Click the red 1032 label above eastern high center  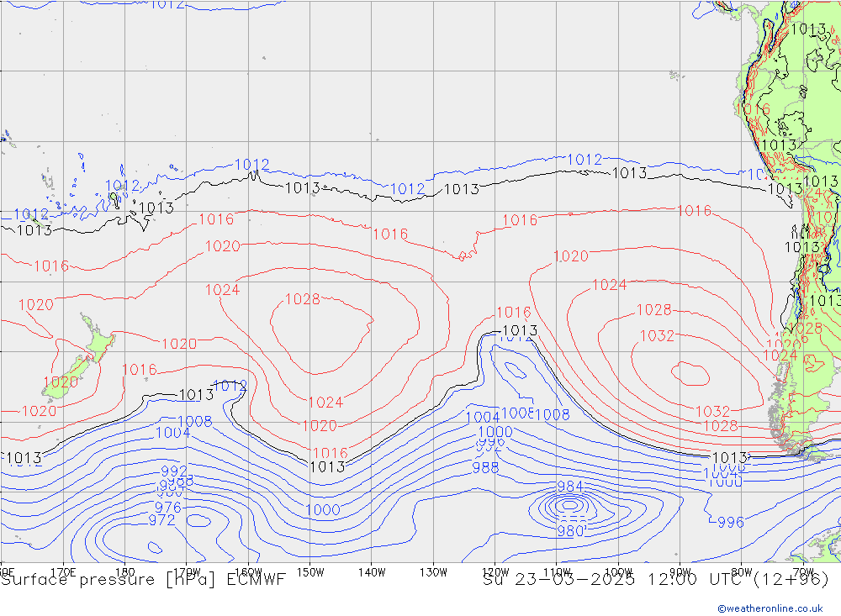coord(657,335)
